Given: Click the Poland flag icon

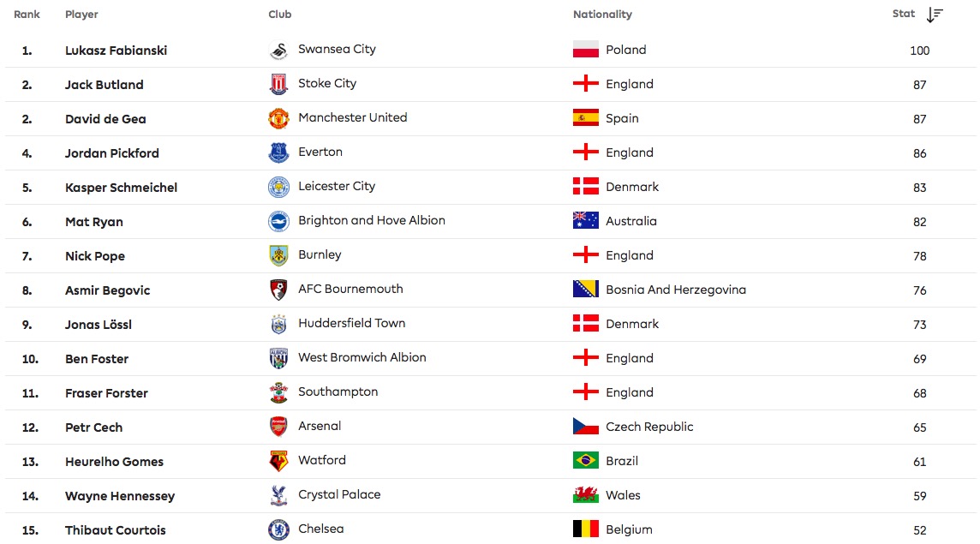Looking at the screenshot, I should point(586,50).
